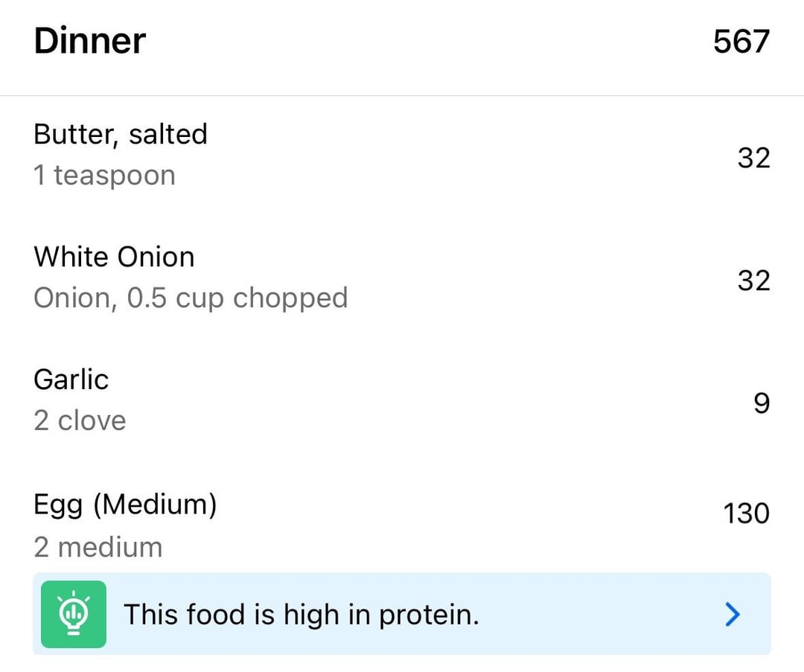Tap Garlic's 9 calorie value
804x672 pixels.
(x=762, y=403)
